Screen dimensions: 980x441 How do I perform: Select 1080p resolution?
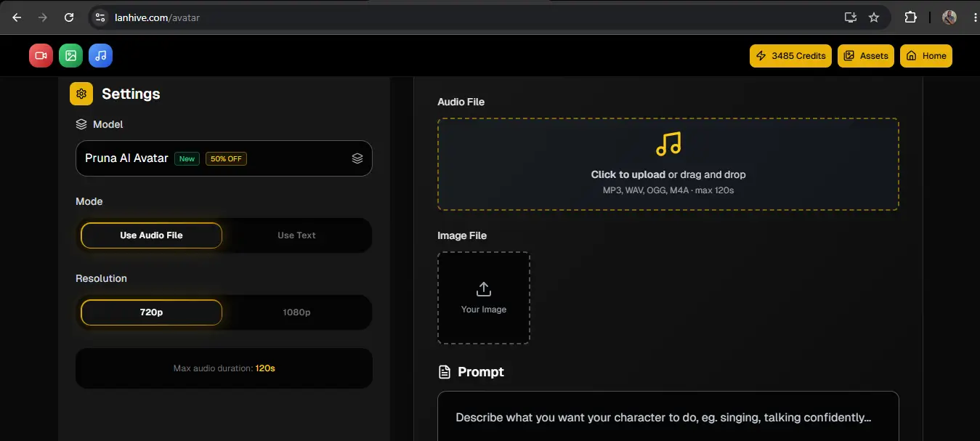296,312
